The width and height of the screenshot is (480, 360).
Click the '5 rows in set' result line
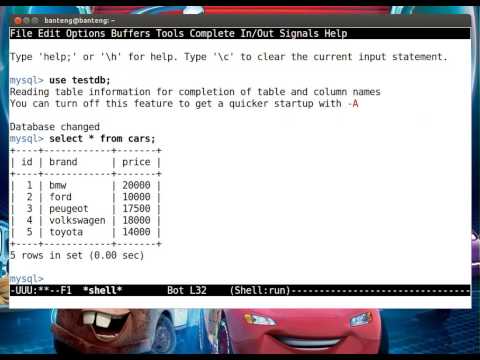tap(77, 256)
